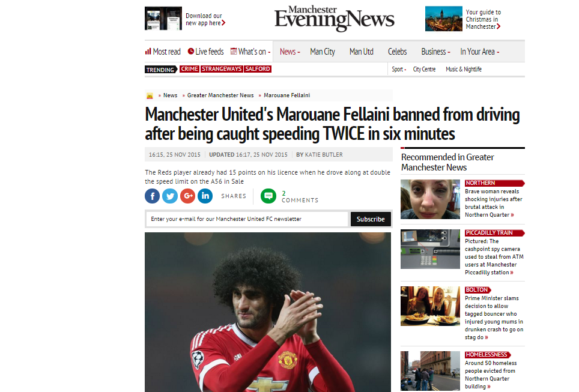Expand the News menu dropdown
Viewport: 579px width, 392px height.
290,52
